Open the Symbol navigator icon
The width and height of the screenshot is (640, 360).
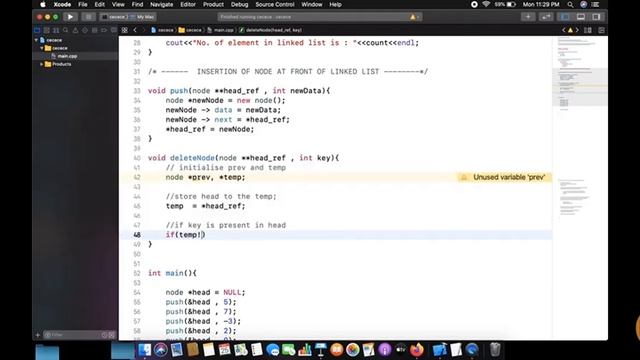(56, 30)
